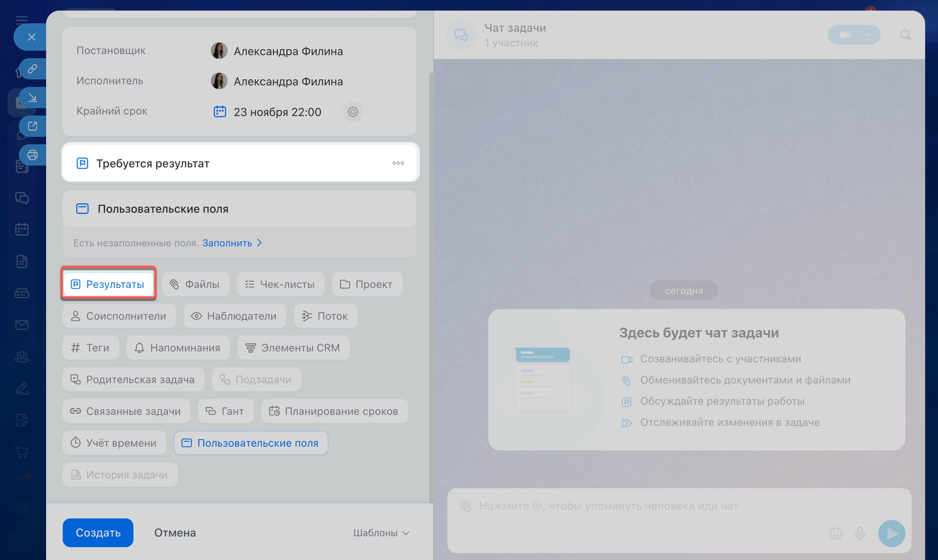Click the copy link icon on the side panel
This screenshot has height=560, width=938.
point(33,69)
